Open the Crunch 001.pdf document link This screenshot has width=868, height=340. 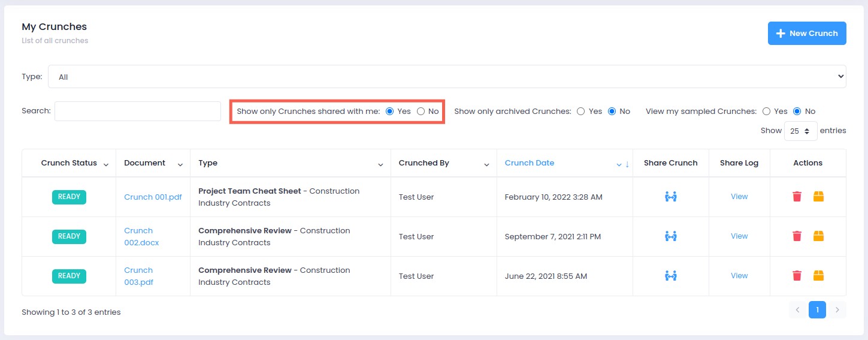pos(153,197)
